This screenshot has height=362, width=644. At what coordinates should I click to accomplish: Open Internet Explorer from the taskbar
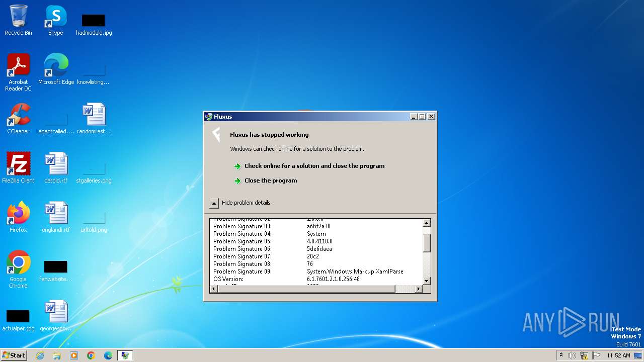pyautogui.click(x=40, y=355)
